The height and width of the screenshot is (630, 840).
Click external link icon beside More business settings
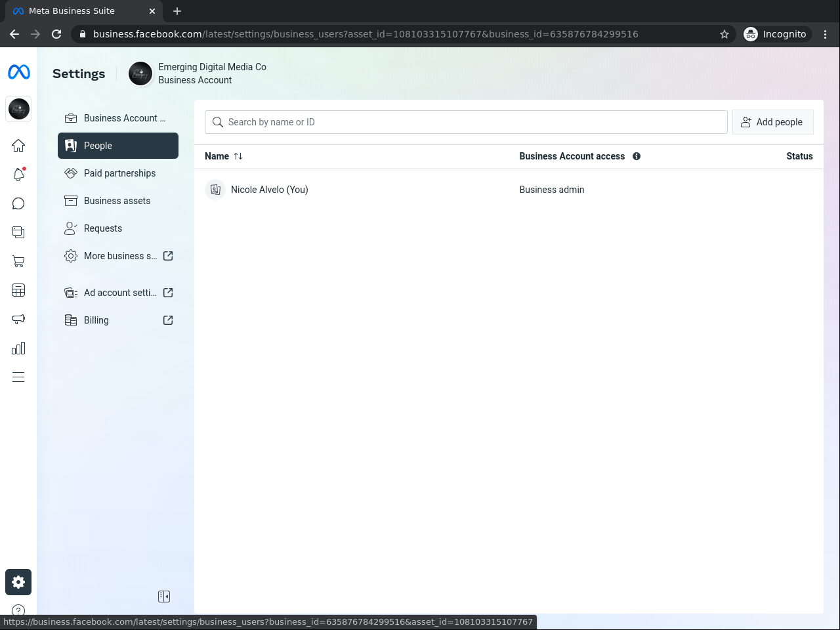[x=168, y=256]
